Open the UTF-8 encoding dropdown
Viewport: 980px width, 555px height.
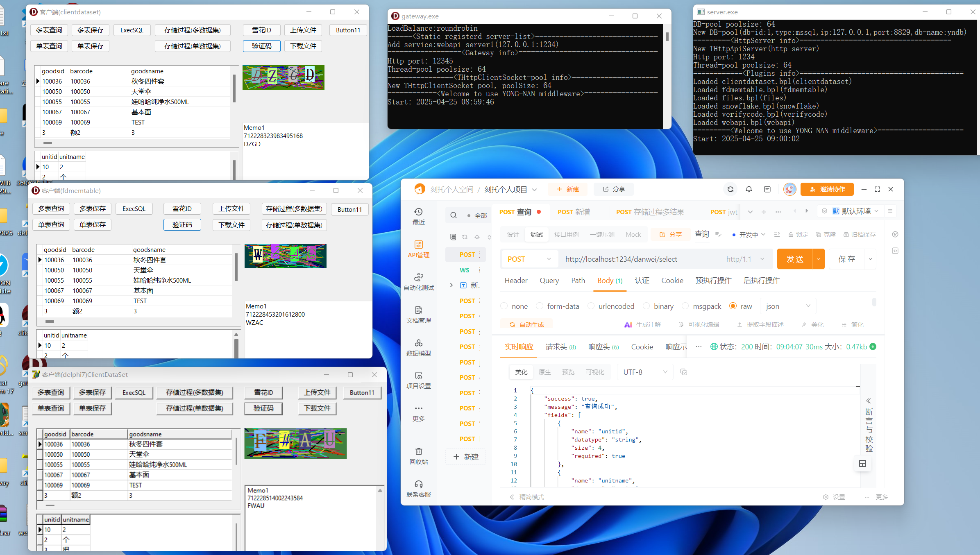coord(644,372)
